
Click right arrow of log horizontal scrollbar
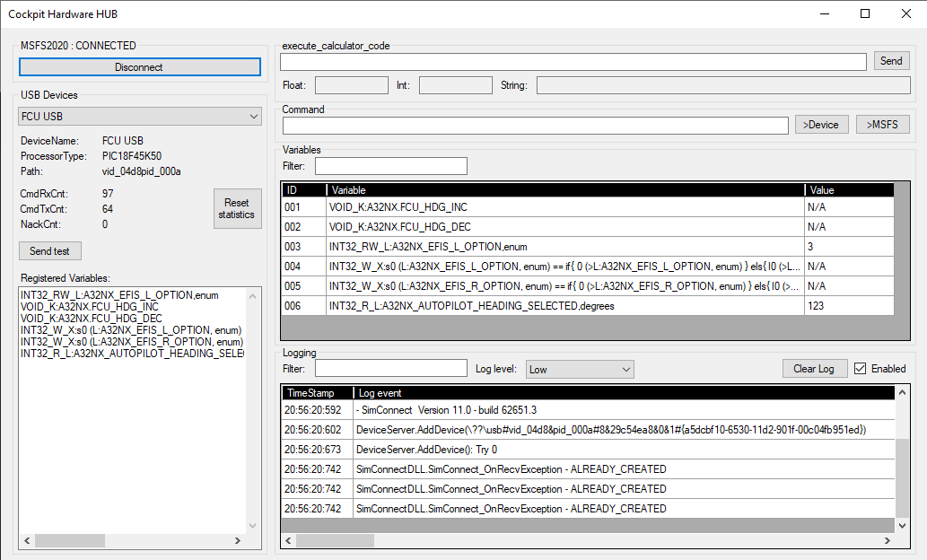pyautogui.click(x=888, y=540)
